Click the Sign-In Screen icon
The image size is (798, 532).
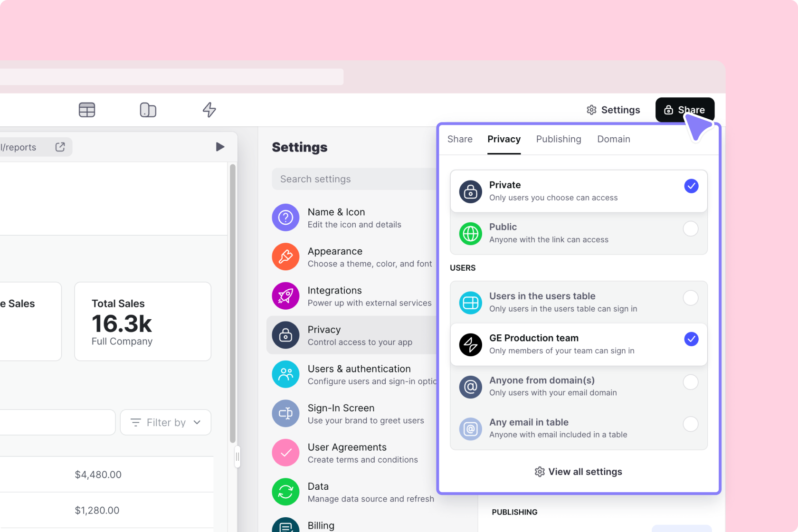tap(285, 413)
